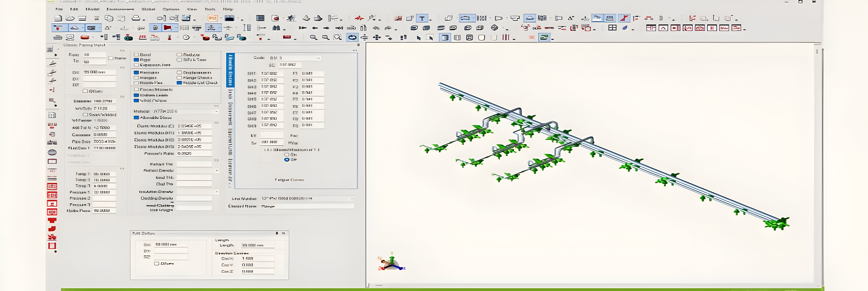Viewport: 868px width, 291px height.
Task: Open the Edit menu
Action: pos(74,9)
